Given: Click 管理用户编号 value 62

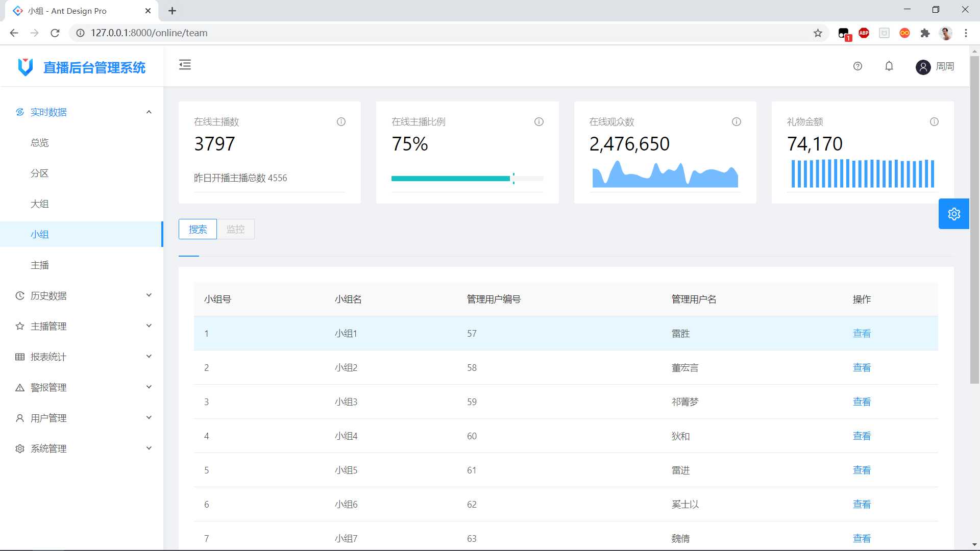Looking at the screenshot, I should point(472,505).
